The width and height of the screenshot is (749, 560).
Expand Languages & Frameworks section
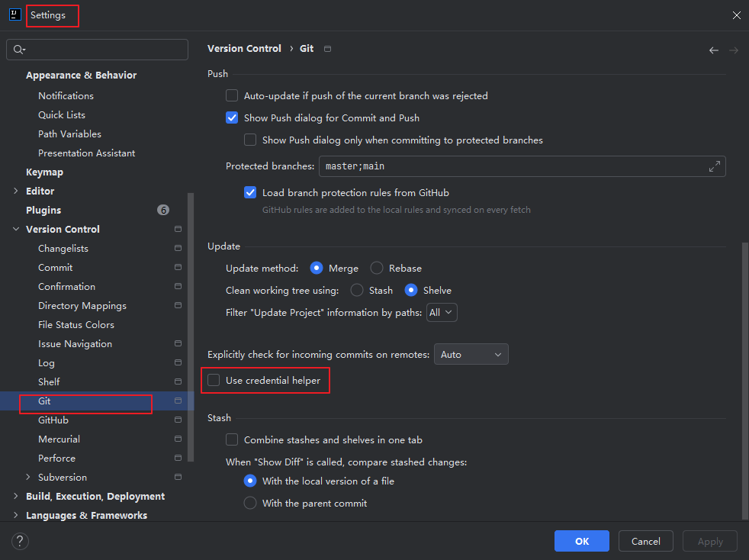coord(16,515)
